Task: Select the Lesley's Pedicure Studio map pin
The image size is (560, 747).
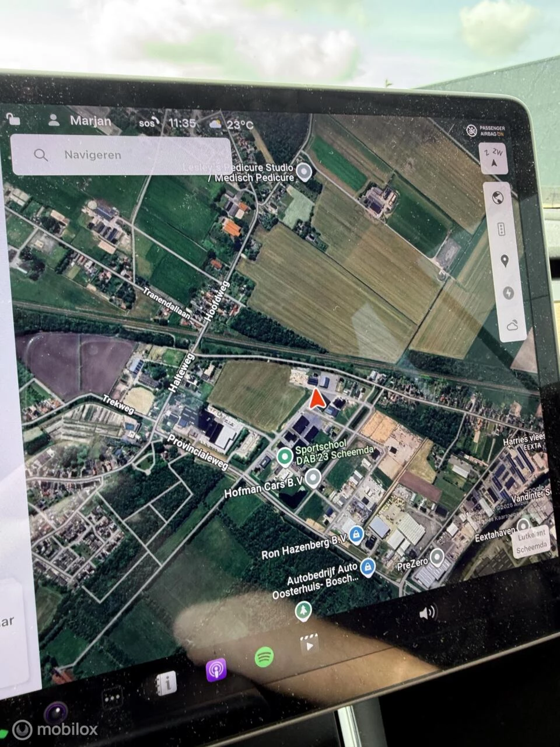Action: pyautogui.click(x=303, y=172)
